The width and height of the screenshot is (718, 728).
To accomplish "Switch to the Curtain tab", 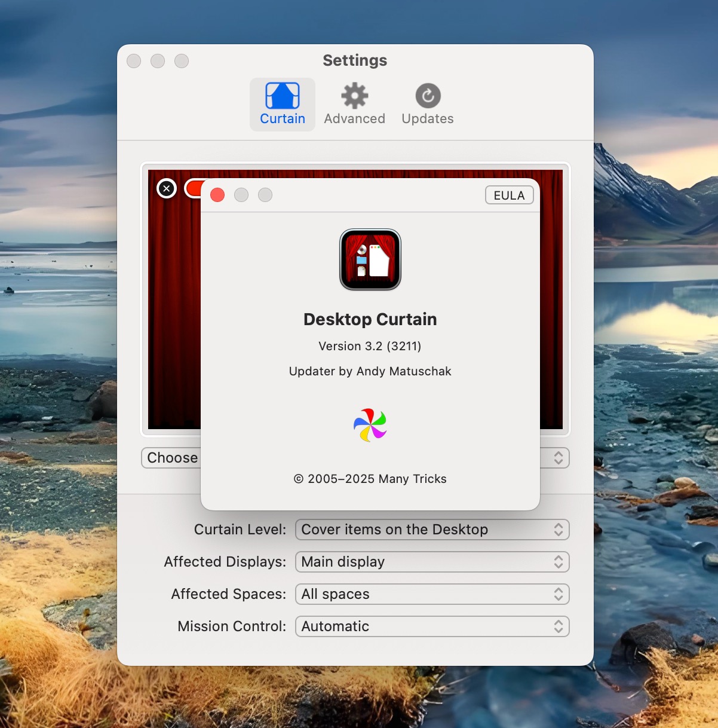I will [x=283, y=105].
